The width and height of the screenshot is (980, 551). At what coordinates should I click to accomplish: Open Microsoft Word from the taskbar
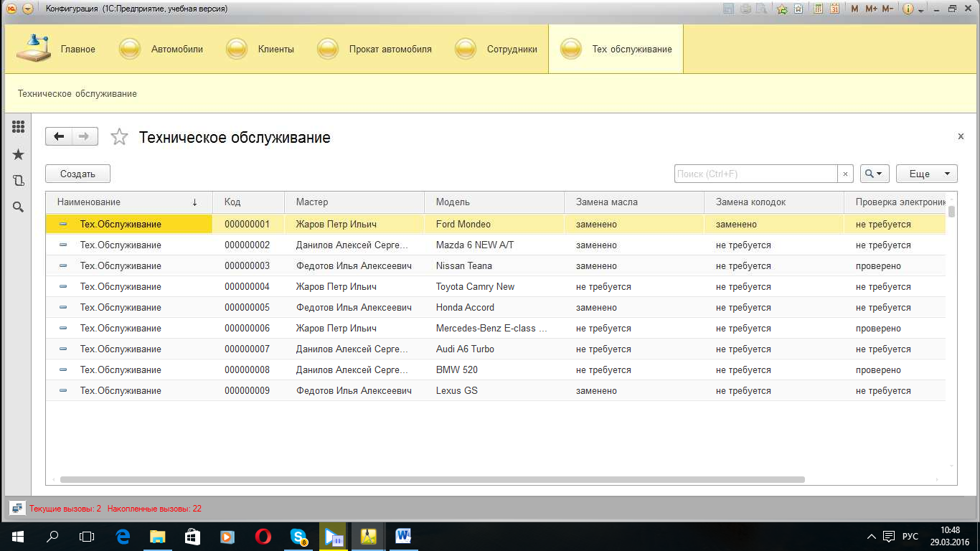pyautogui.click(x=403, y=536)
